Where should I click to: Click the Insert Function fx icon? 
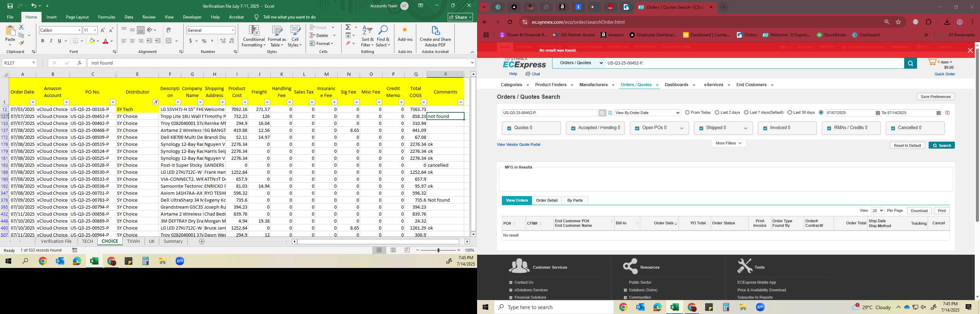80,63
